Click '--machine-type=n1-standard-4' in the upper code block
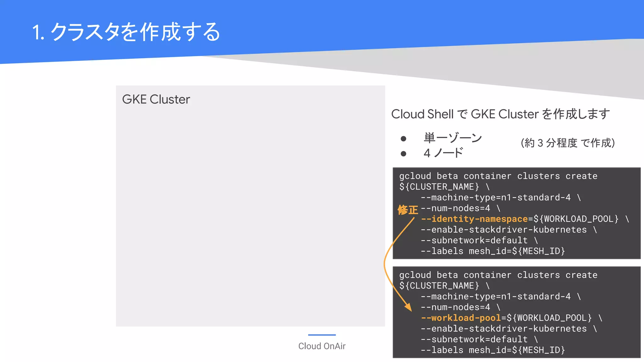Viewport: 644px width, 362px height. pos(496,198)
